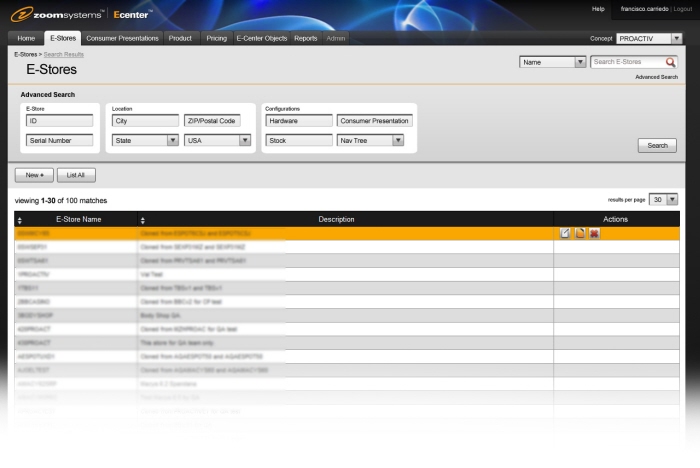Expand the Nav Tree dropdown

click(x=397, y=141)
